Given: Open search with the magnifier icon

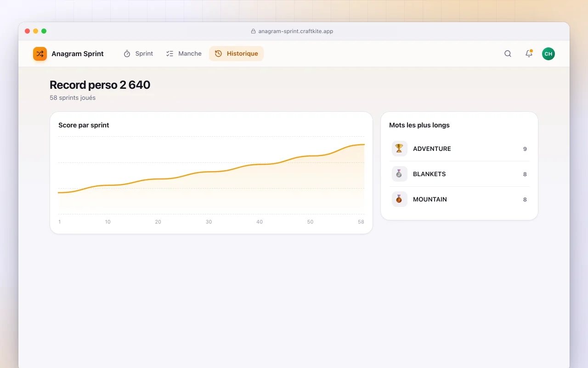Looking at the screenshot, I should (x=508, y=54).
